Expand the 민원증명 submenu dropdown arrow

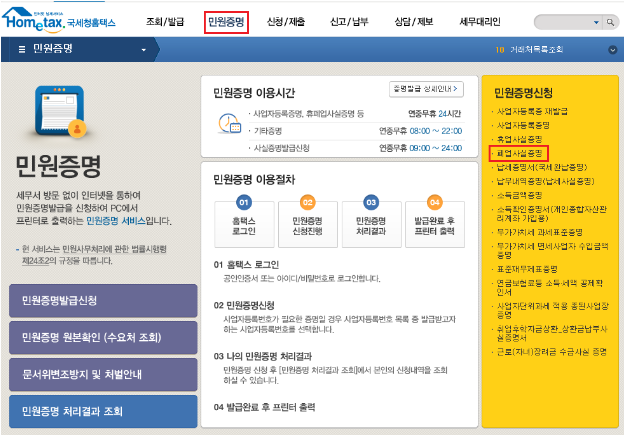point(144,48)
